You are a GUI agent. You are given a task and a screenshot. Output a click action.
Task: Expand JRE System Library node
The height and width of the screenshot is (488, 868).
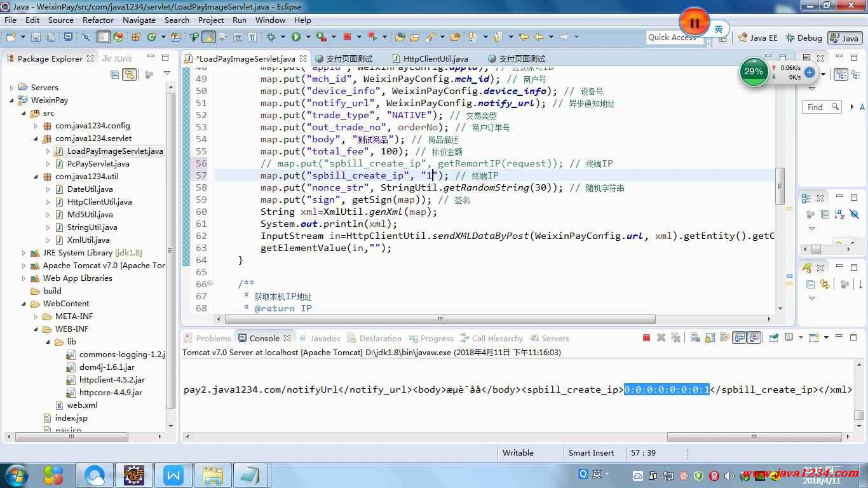coord(24,253)
